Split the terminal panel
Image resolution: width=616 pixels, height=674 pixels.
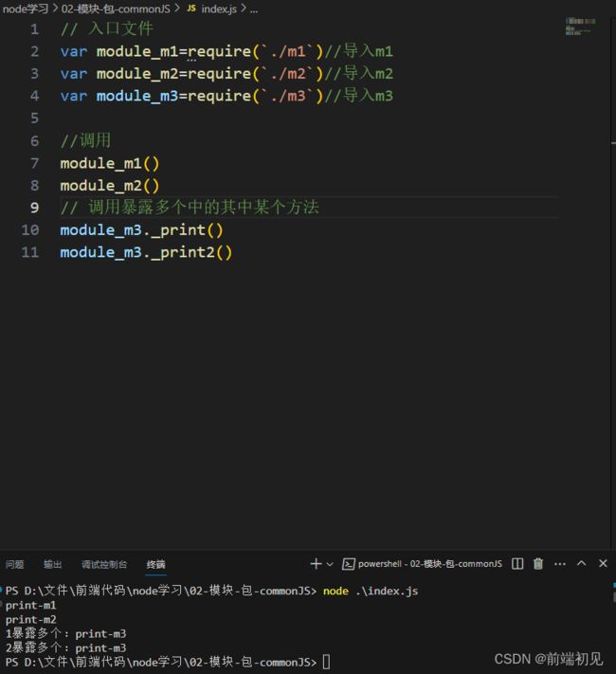[517, 563]
